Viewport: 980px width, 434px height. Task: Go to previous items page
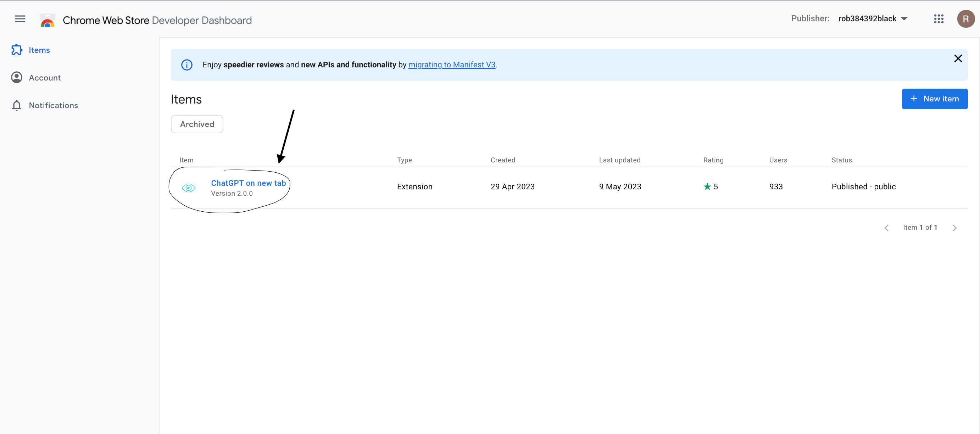[x=886, y=228]
